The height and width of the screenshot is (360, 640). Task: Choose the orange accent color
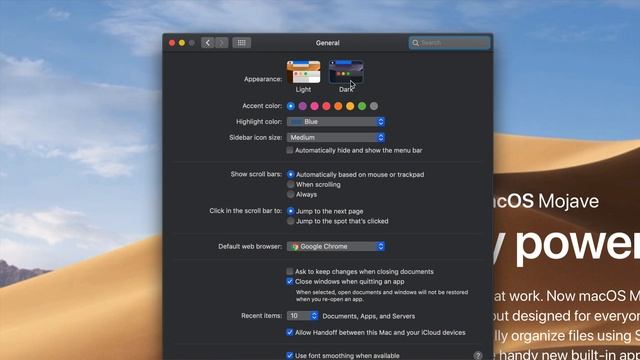point(338,106)
